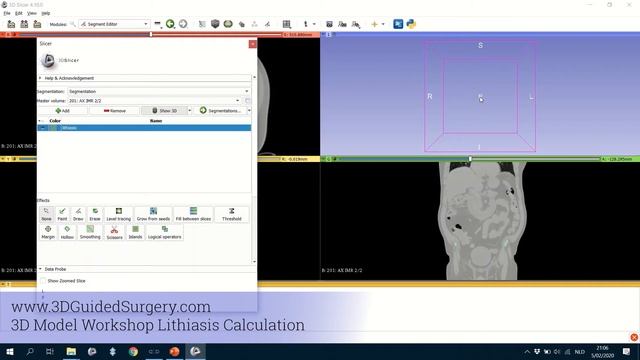Go to next module with grey arrow

pos(183,24)
